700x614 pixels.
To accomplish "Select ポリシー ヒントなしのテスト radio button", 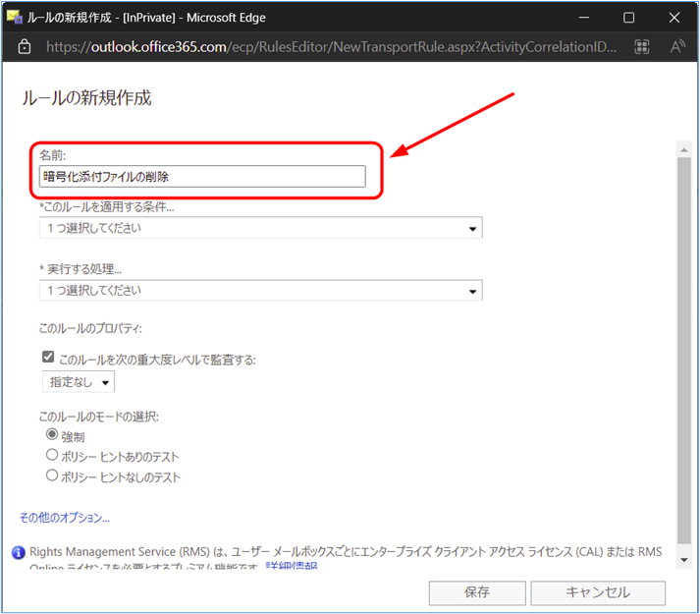I will tap(52, 475).
